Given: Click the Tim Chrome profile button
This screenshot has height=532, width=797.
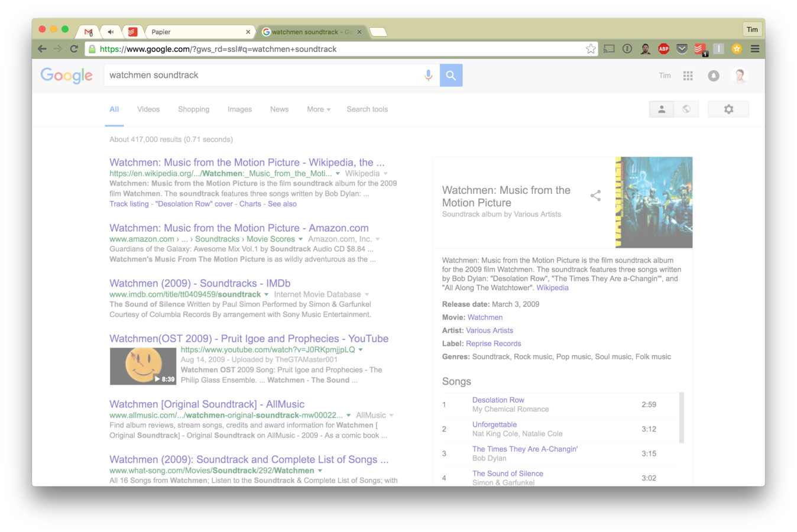Looking at the screenshot, I should pos(752,30).
